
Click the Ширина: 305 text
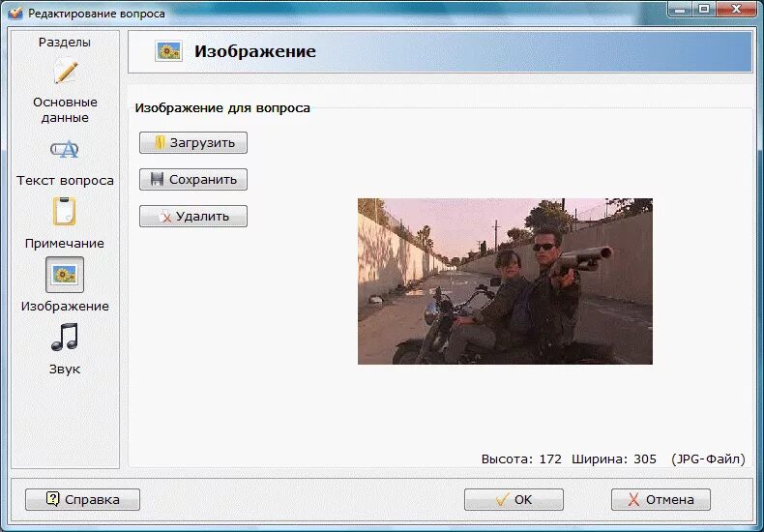click(613, 458)
